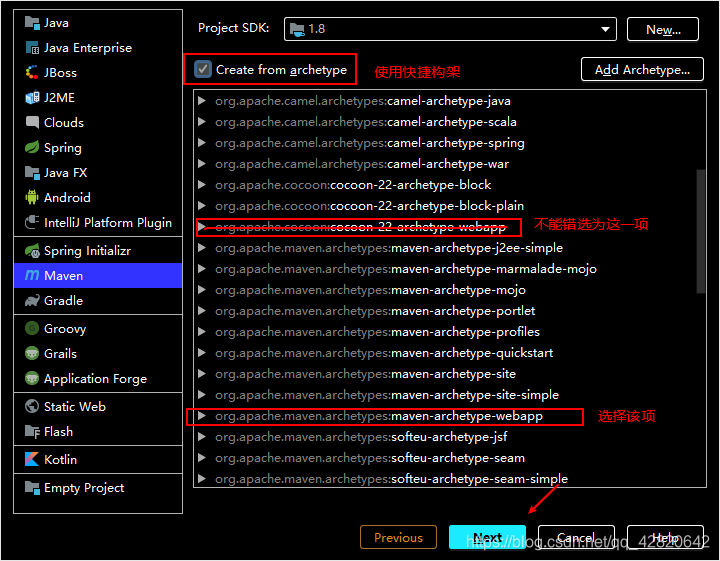Click the Next button
Image resolution: width=720 pixels, height=561 pixels.
coord(487,537)
